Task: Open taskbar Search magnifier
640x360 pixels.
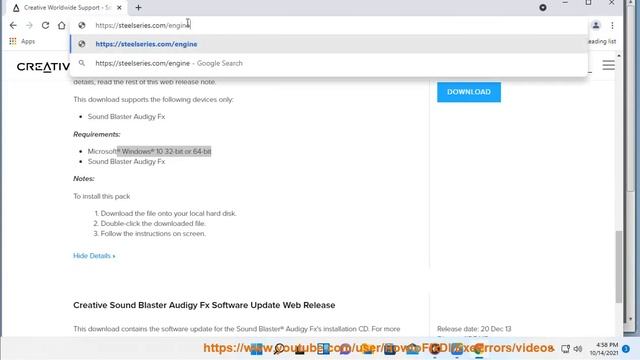Action: pyautogui.click(x=279, y=349)
